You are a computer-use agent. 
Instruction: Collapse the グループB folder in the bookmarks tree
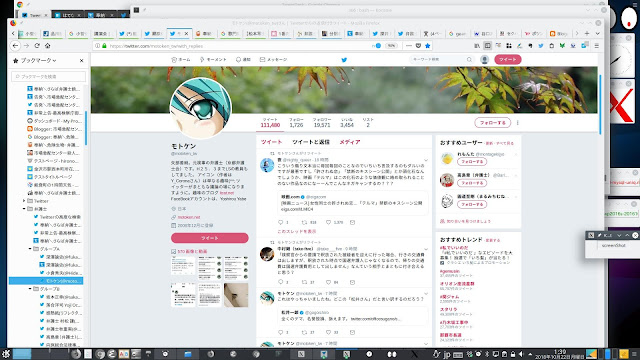coord(30,289)
